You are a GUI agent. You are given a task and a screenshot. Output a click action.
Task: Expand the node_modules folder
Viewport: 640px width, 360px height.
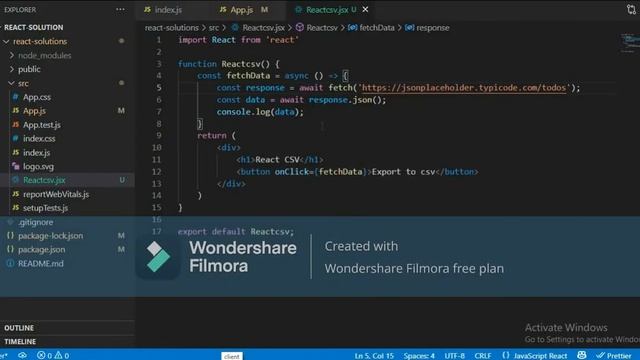(44, 55)
